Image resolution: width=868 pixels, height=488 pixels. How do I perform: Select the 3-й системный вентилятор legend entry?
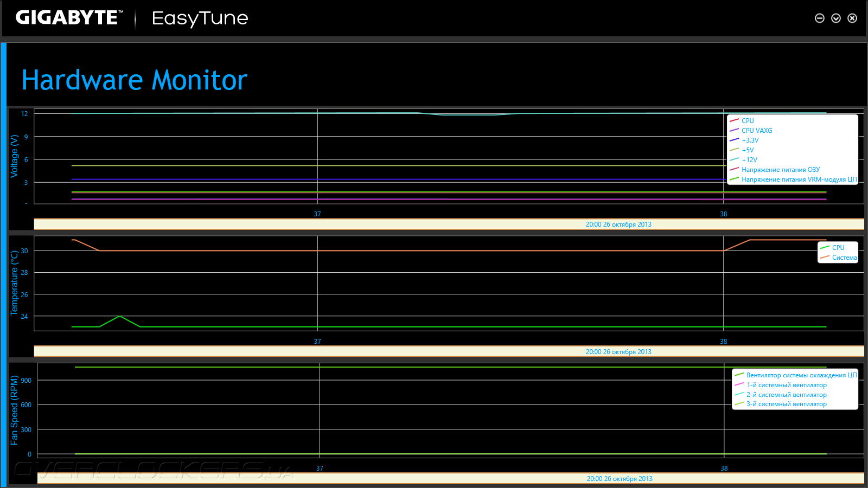click(787, 404)
